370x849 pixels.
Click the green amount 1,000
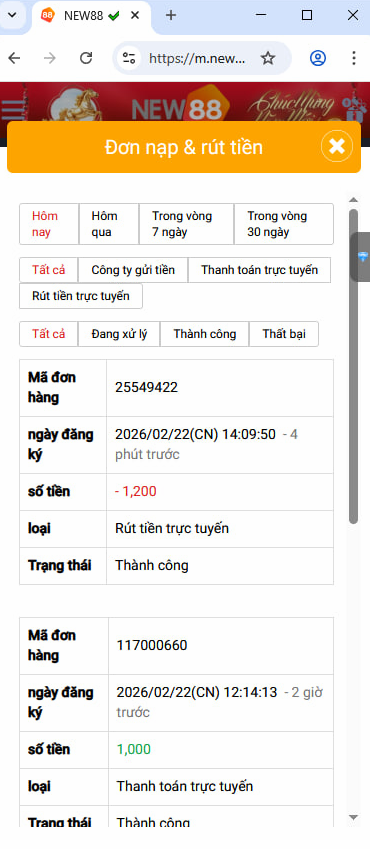(134, 749)
